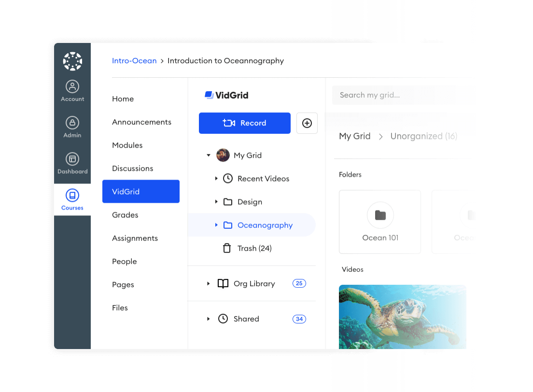
Task: Click the Canvas logo
Action: (72, 61)
